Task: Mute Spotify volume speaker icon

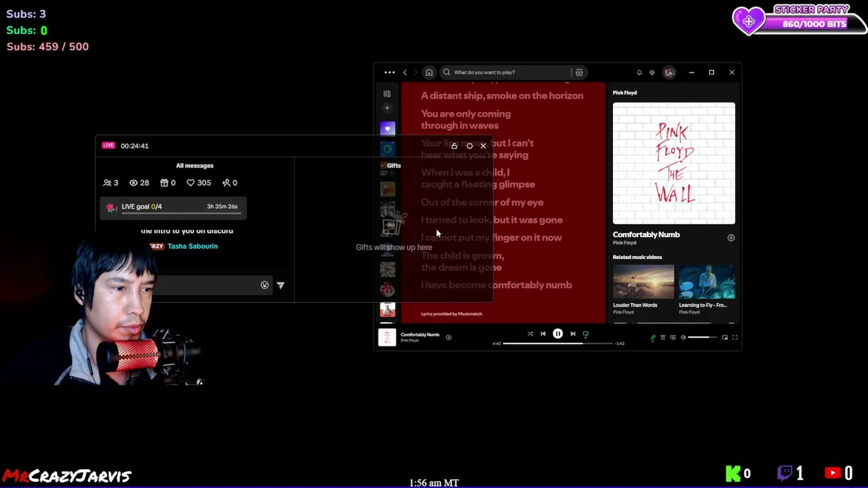Action: pyautogui.click(x=684, y=338)
